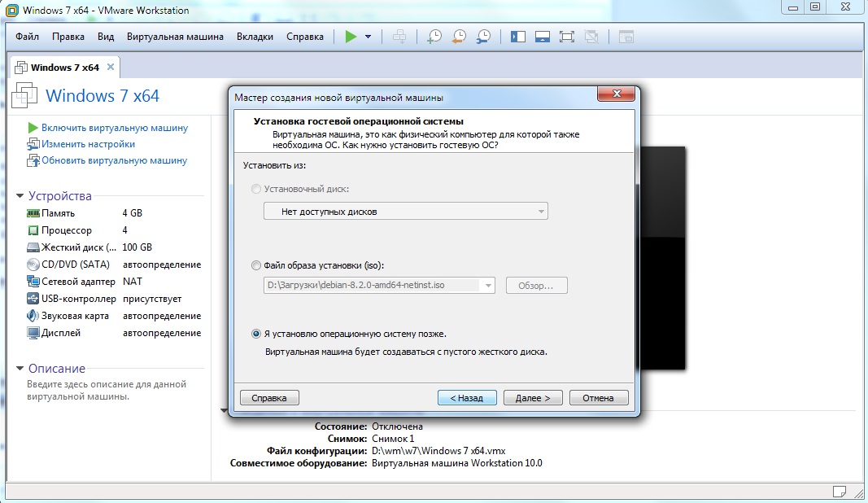868x503 pixels.
Task: Click the VMware Workstation title bar icon
Action: pos(11,10)
